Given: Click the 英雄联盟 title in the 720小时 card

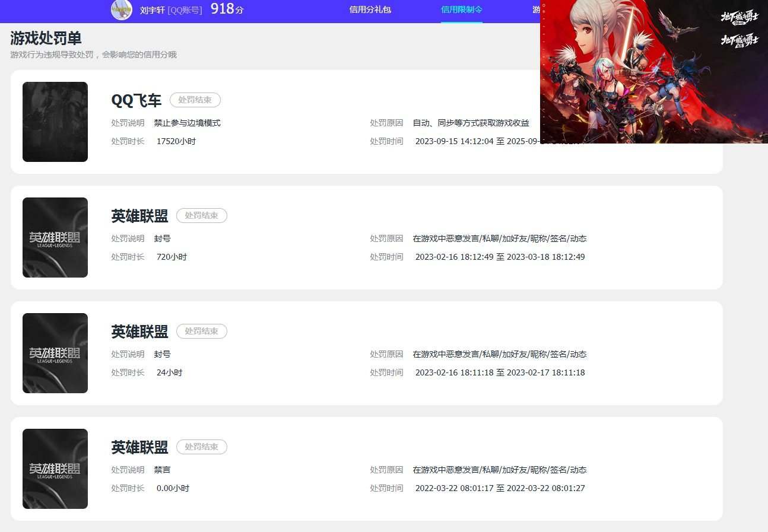Looking at the screenshot, I should [x=140, y=216].
